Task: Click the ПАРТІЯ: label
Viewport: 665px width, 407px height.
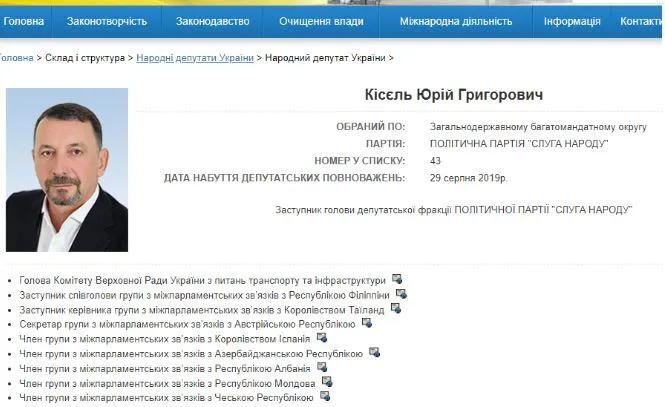Action: (386, 144)
